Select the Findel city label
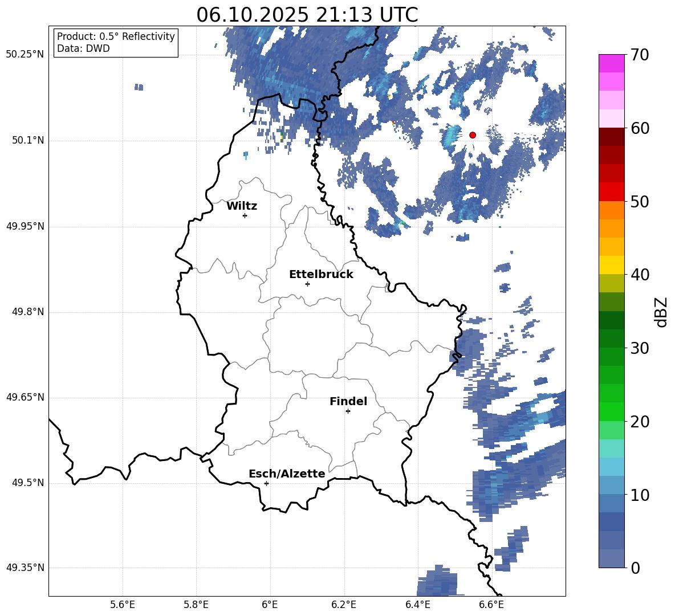 tap(348, 401)
